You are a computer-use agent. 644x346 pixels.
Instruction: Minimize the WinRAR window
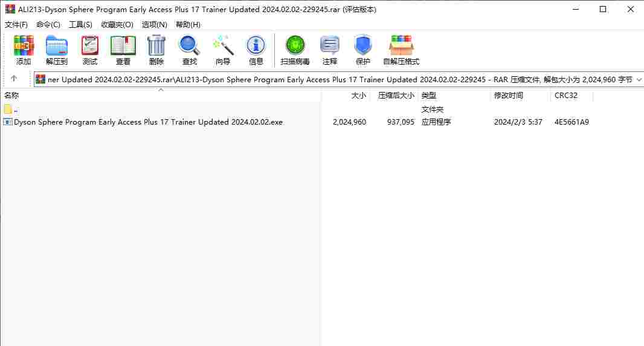pyautogui.click(x=576, y=9)
